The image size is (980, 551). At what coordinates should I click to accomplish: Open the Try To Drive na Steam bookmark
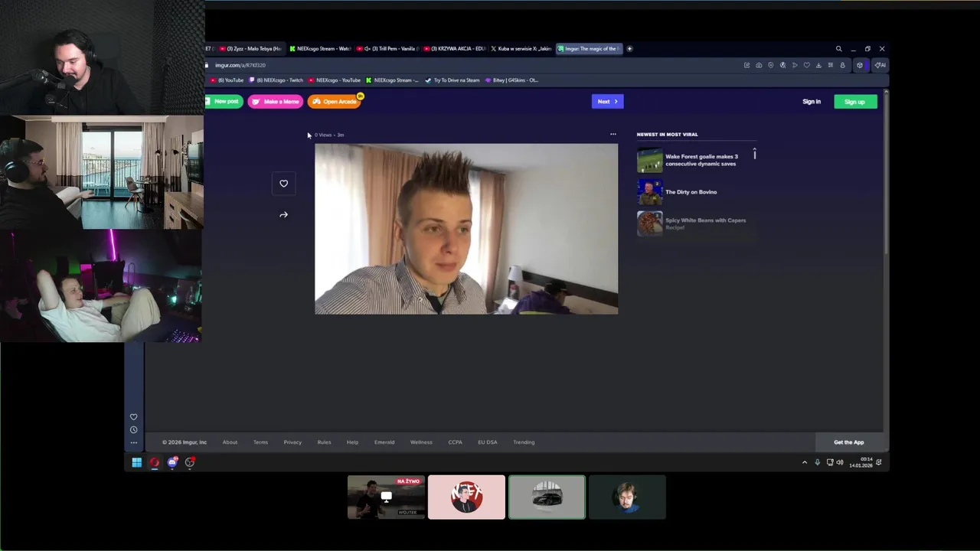452,80
